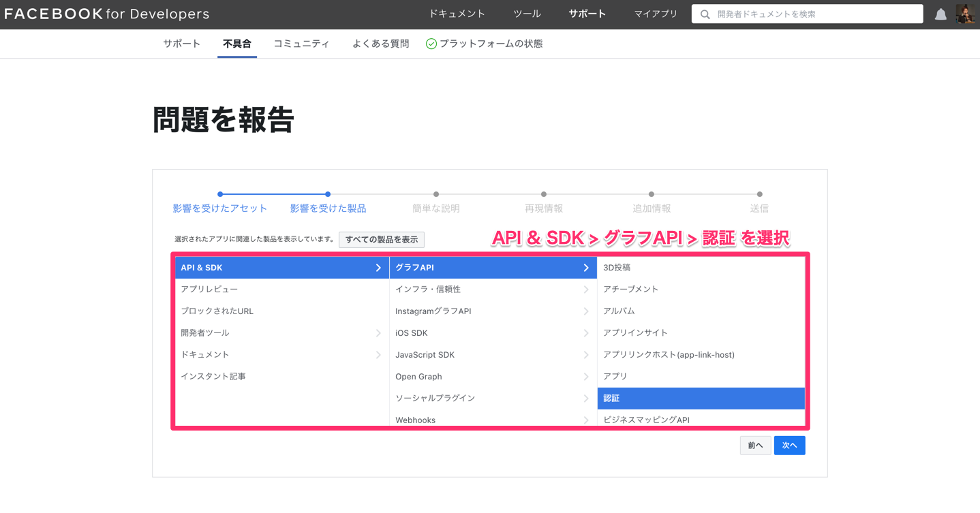Expand the インフラ・信頼性 chevron
The width and height of the screenshot is (980, 513).
coord(586,290)
